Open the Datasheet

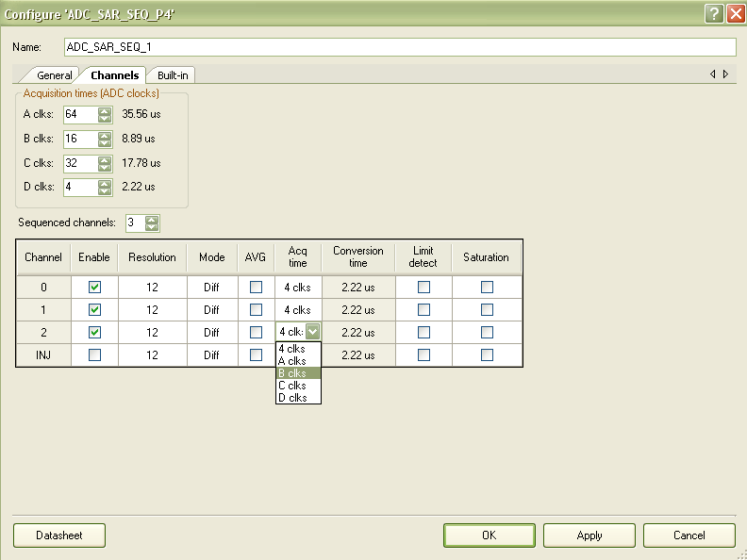pos(59,535)
